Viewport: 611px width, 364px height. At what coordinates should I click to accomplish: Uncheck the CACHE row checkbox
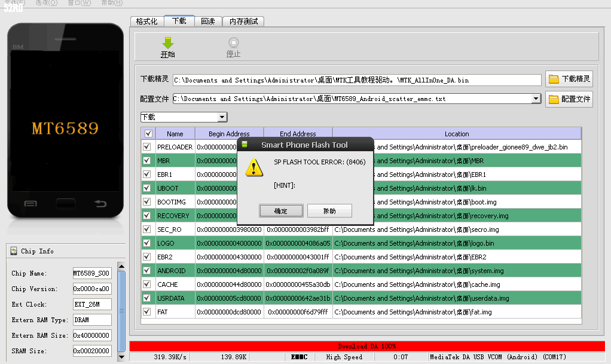[147, 284]
